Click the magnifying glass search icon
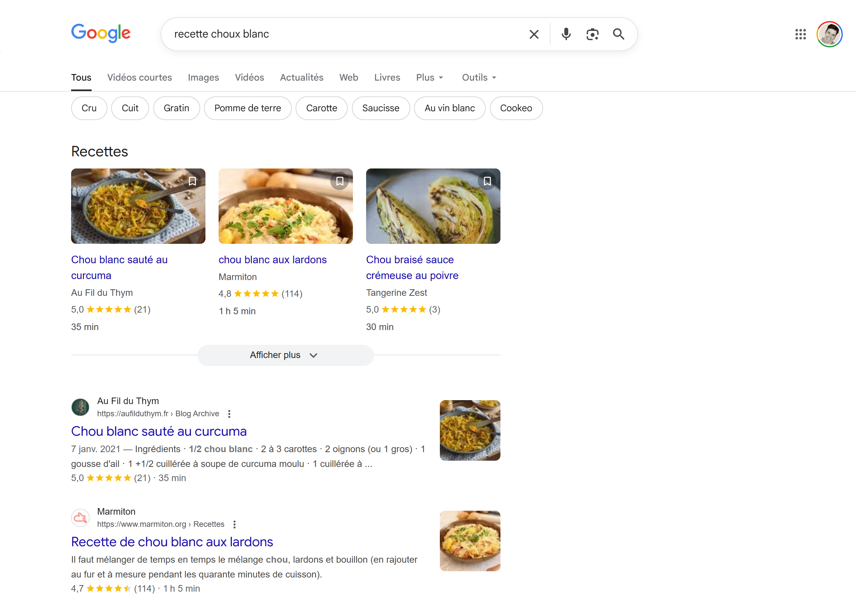This screenshot has height=616, width=856. point(618,34)
